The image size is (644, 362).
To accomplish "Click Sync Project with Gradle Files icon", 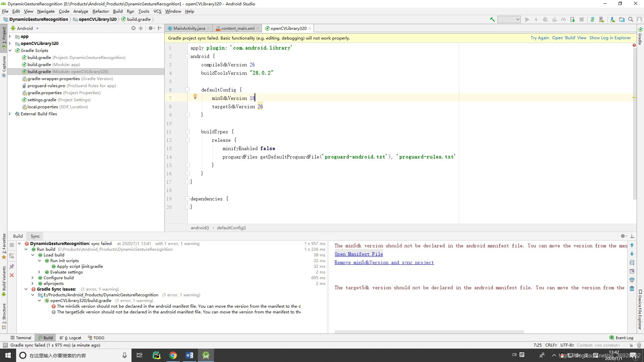I will pos(592,19).
